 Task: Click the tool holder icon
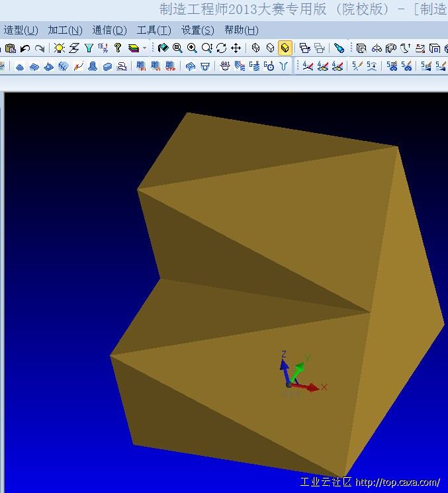tap(205, 66)
